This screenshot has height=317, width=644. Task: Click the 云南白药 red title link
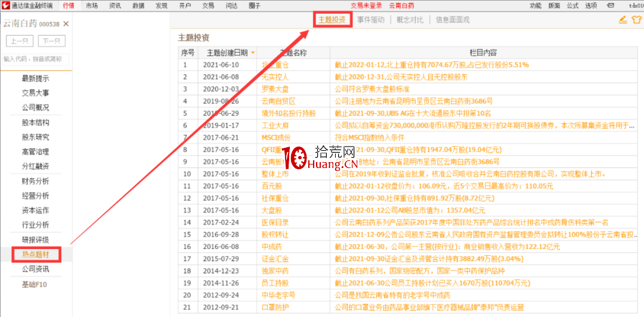pos(402,6)
